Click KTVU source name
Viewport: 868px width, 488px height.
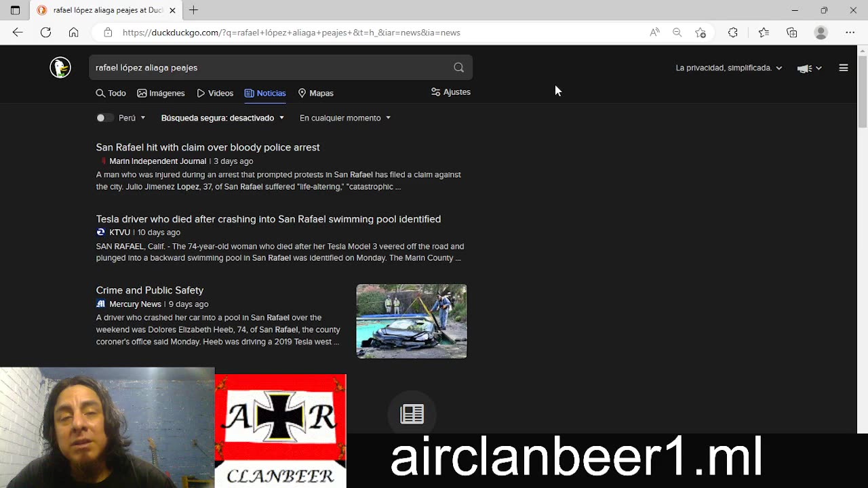click(x=119, y=232)
